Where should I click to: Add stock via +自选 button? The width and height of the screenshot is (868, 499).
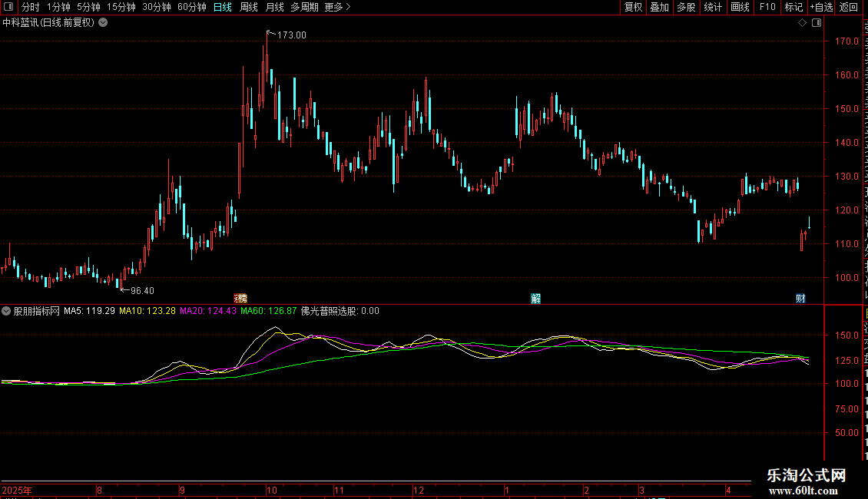tap(821, 7)
